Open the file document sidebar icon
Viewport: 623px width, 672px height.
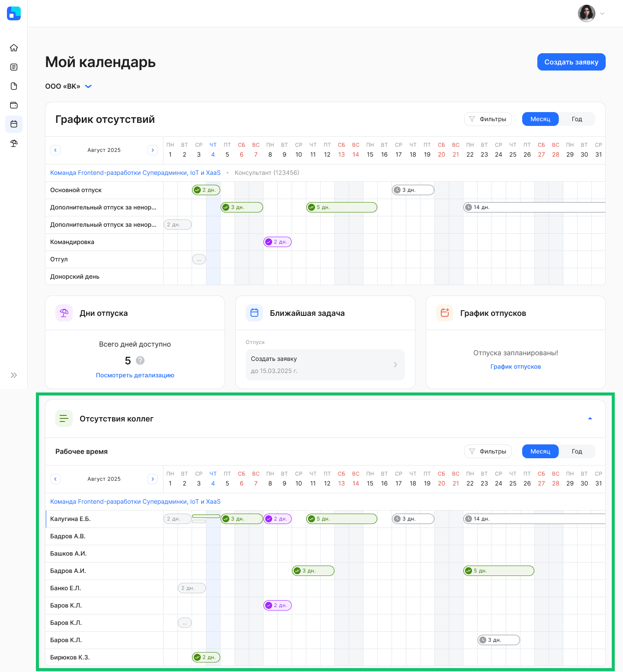(14, 86)
